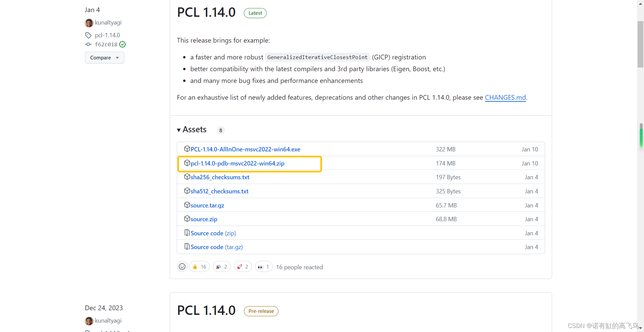Open commit f62c018
The width and height of the screenshot is (644, 332).
(x=106, y=44)
